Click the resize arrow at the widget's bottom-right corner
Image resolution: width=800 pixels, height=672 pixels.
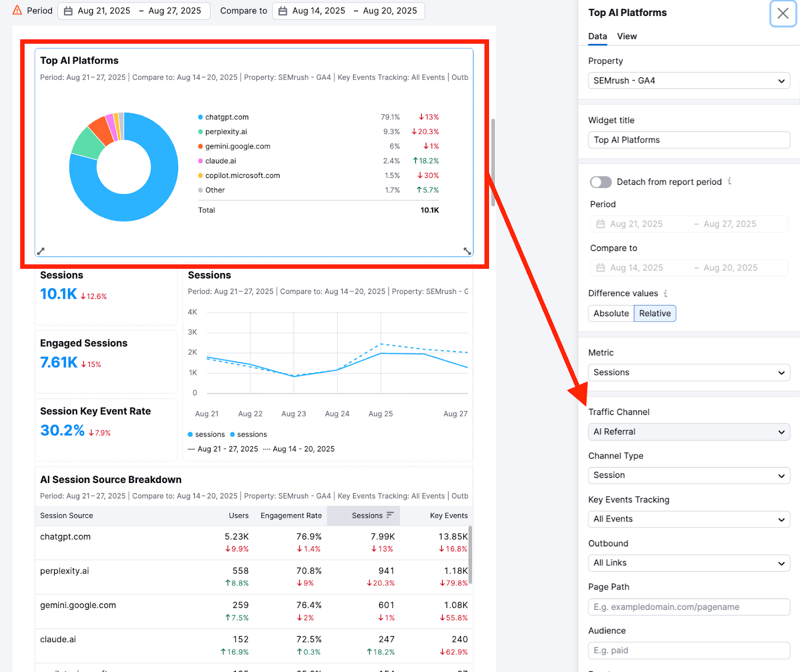pyautogui.click(x=466, y=250)
